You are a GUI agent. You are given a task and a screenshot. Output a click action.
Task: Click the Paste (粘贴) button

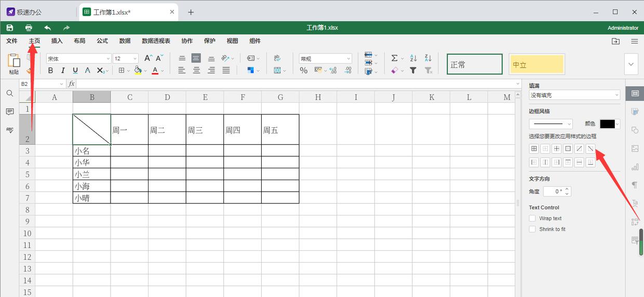point(14,64)
